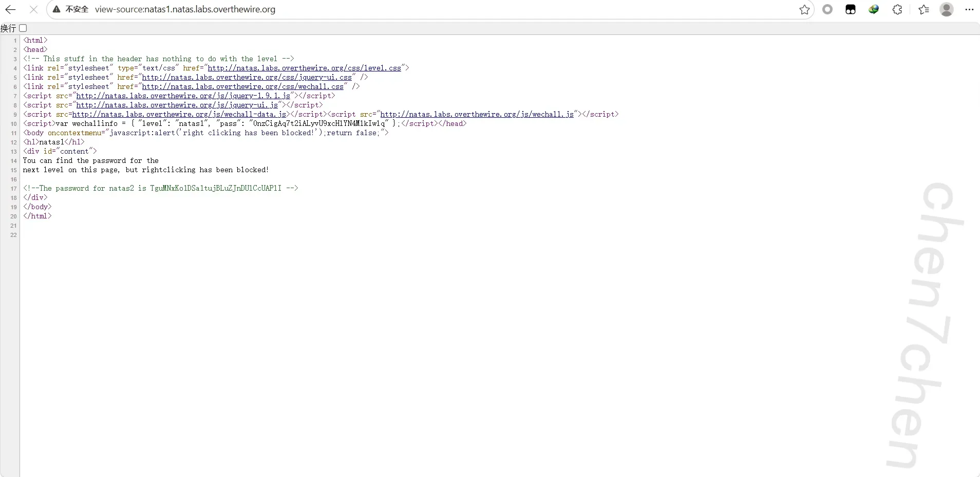Image resolution: width=980 pixels, height=477 pixels.
Task: Open the wechall-data.js script link
Action: (x=179, y=115)
